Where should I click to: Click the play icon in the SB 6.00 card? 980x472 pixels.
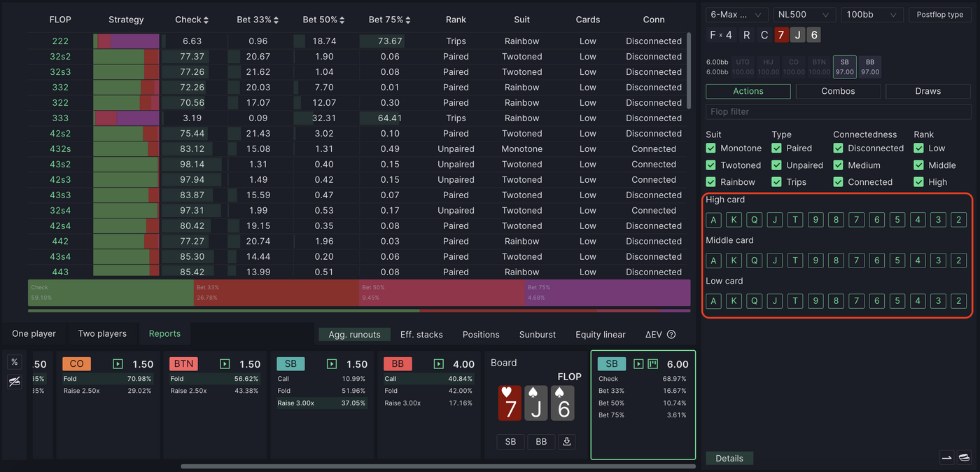coord(638,364)
